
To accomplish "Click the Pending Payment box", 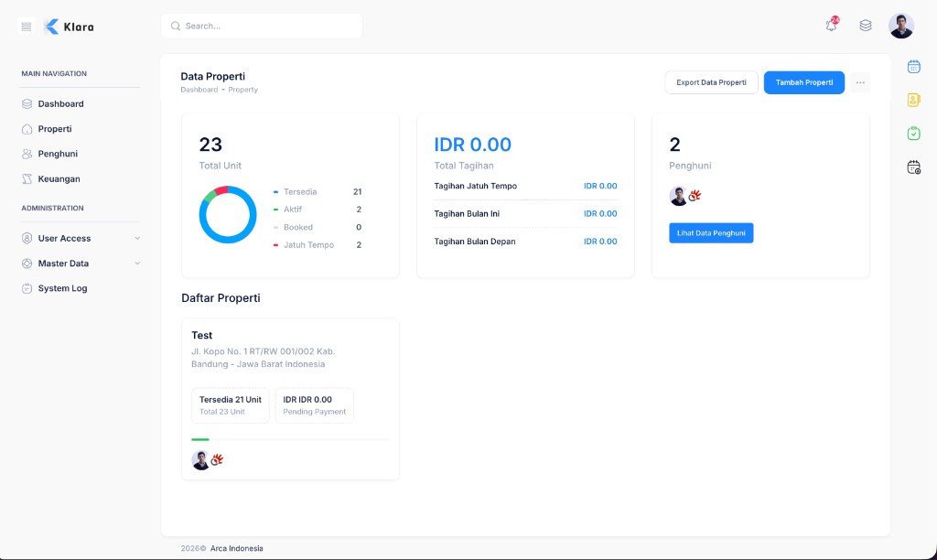I will (315, 405).
